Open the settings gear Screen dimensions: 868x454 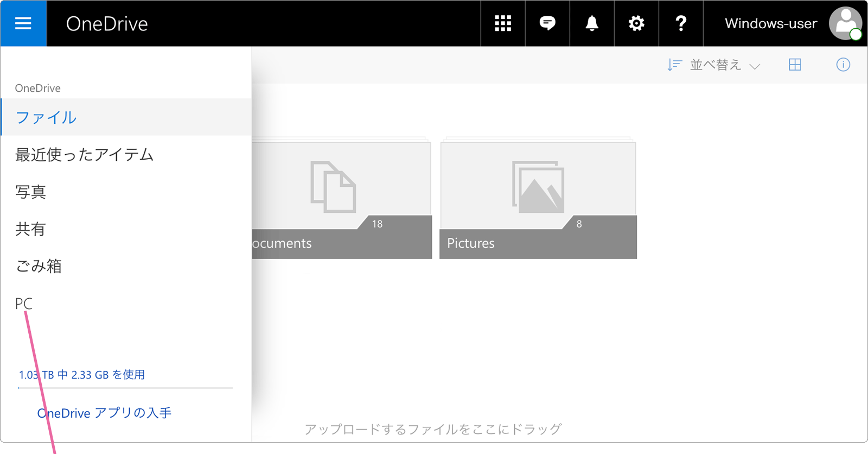point(636,23)
